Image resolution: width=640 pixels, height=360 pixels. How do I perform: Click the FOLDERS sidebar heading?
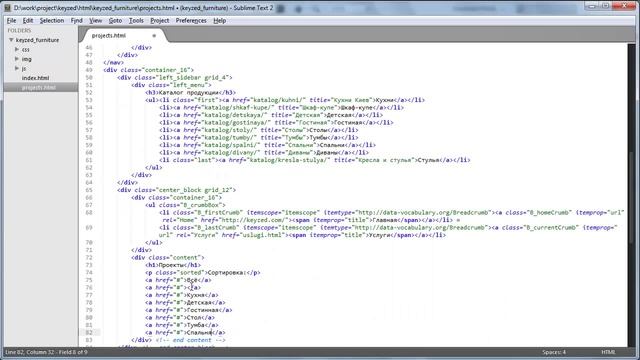tap(19, 31)
